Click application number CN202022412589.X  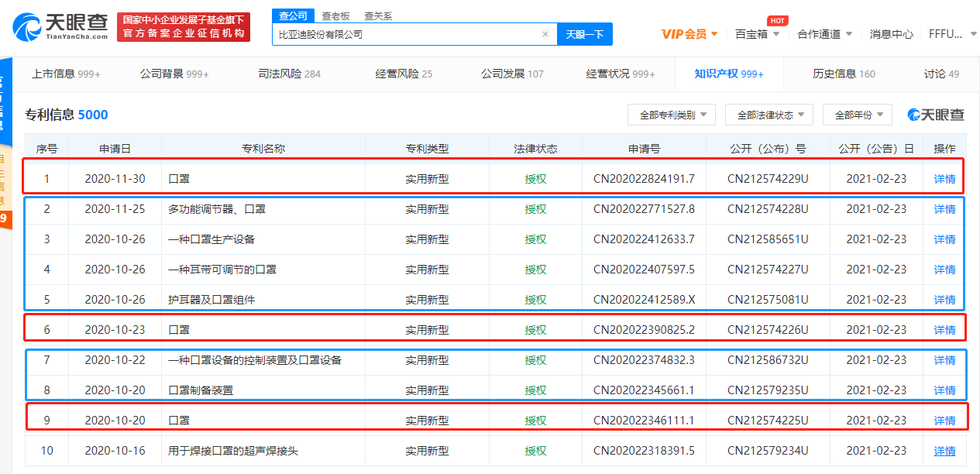pos(644,300)
